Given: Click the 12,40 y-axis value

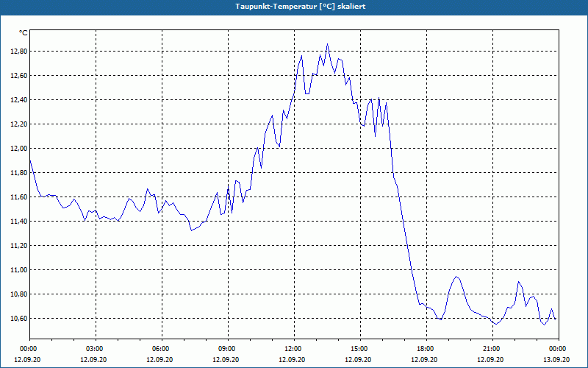Looking at the screenshot, I should 19,100.
